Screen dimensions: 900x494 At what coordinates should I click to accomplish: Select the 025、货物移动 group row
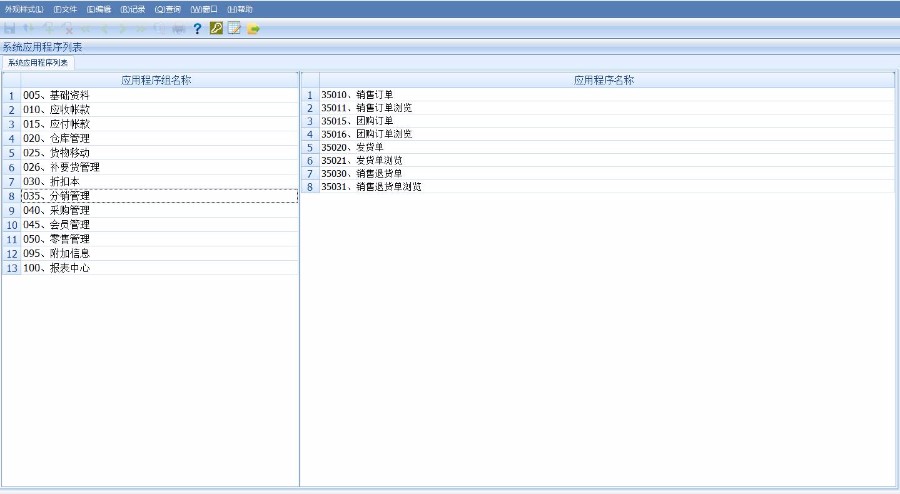click(x=160, y=153)
